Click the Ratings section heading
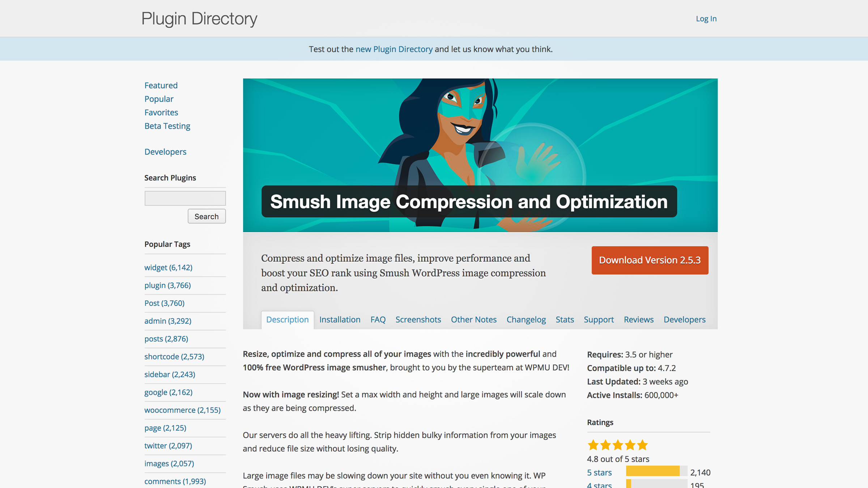 click(600, 423)
